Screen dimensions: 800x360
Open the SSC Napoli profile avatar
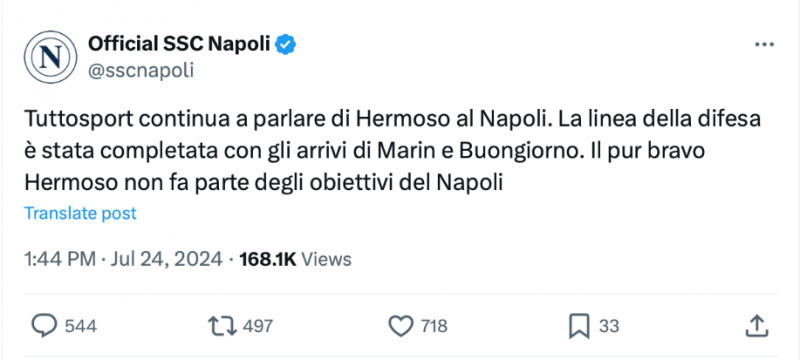[51, 57]
